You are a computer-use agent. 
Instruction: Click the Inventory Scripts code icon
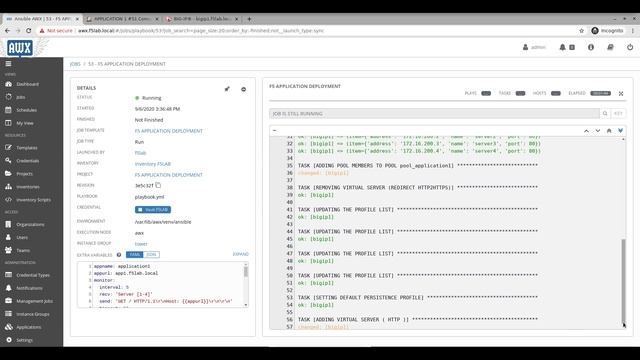point(9,200)
